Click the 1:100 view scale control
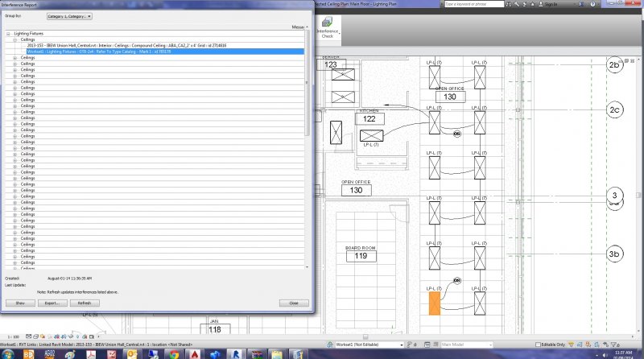Screen dimensions: 644x359 (x=14, y=336)
